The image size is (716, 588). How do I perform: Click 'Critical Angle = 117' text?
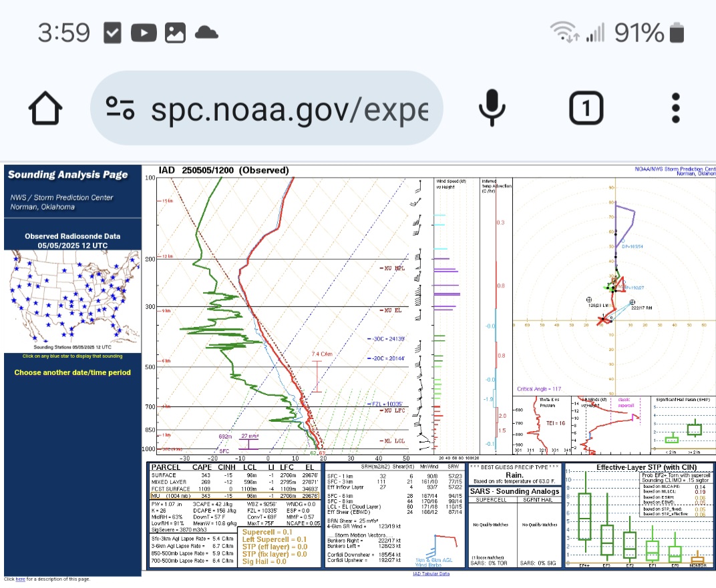click(x=539, y=389)
